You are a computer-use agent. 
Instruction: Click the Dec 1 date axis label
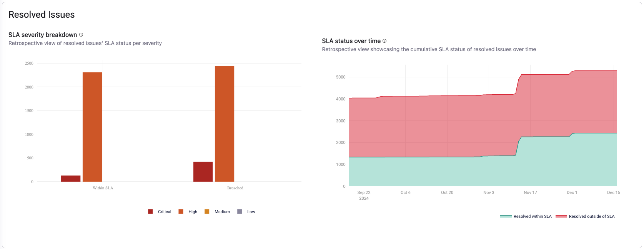[x=572, y=192]
